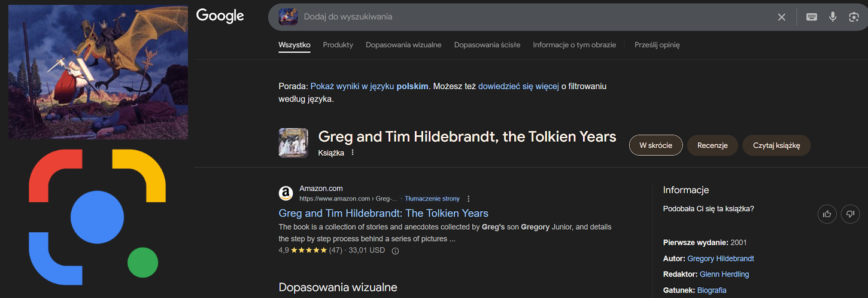Select the Dopasowania wizualne tab
Viewport: 868px width, 298px height.
click(x=403, y=45)
